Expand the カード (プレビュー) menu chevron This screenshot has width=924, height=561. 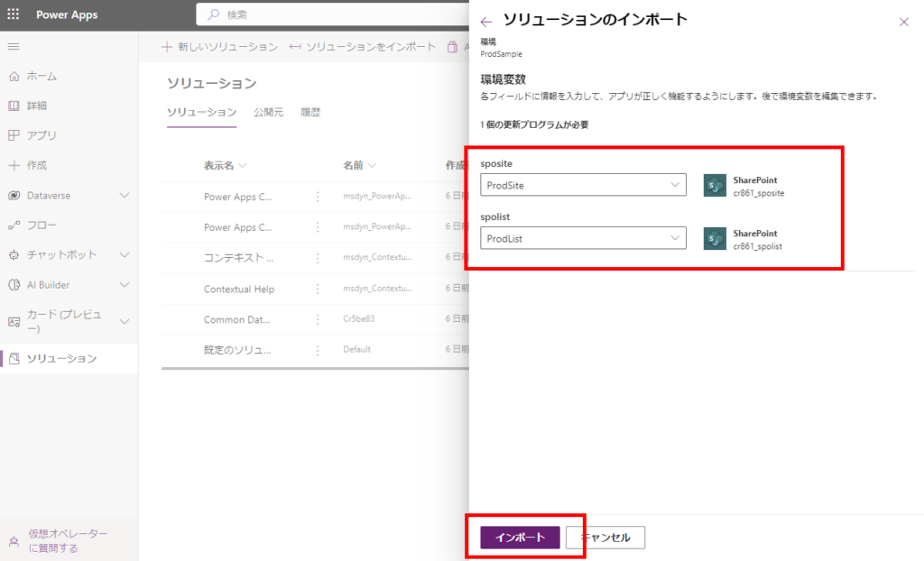(x=125, y=322)
